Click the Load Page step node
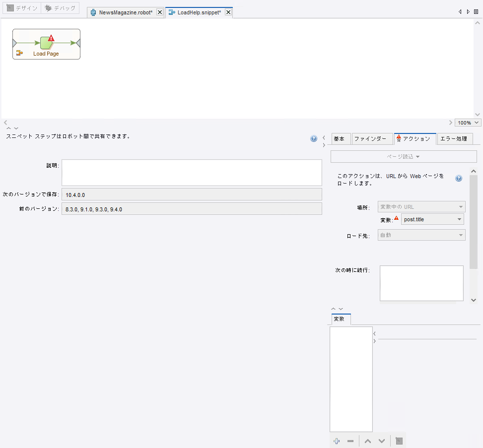Viewport: 483px width, 448px height. click(46, 43)
